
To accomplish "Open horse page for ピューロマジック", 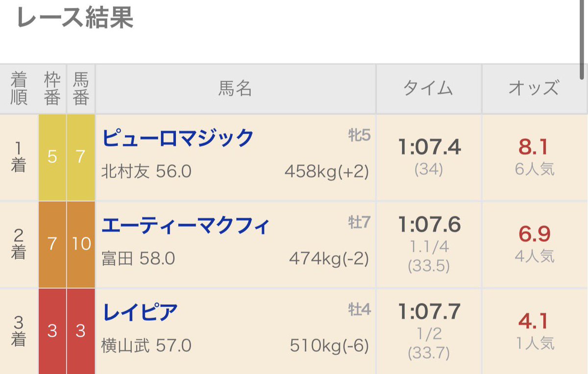I will point(177,138).
